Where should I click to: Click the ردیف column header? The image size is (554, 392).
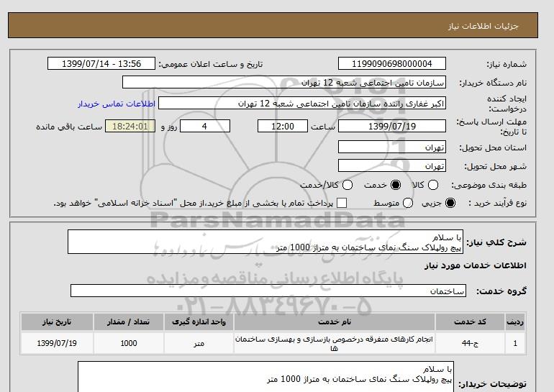tap(515, 322)
